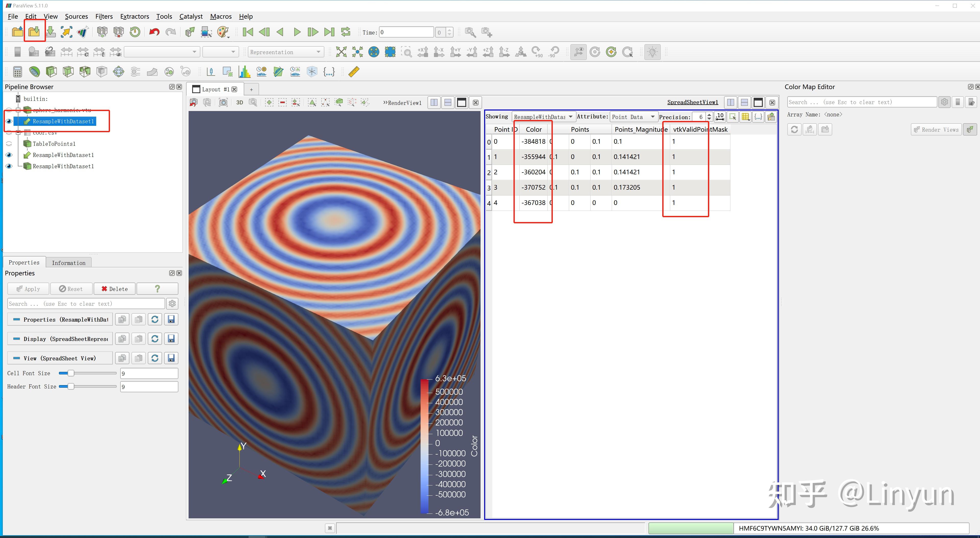Click the Load Palette color icon
The width and height of the screenshot is (980, 538).
[x=223, y=32]
